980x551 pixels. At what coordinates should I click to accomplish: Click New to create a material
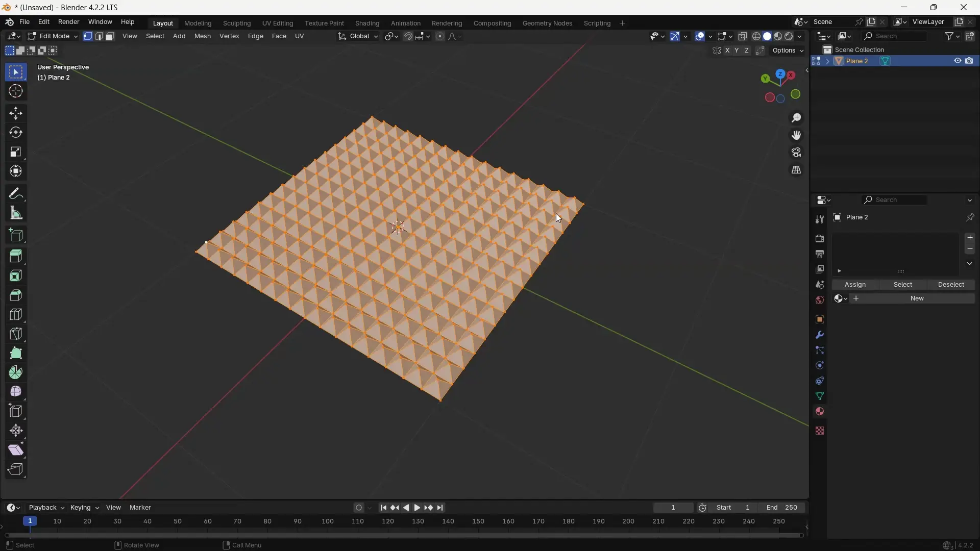913,299
